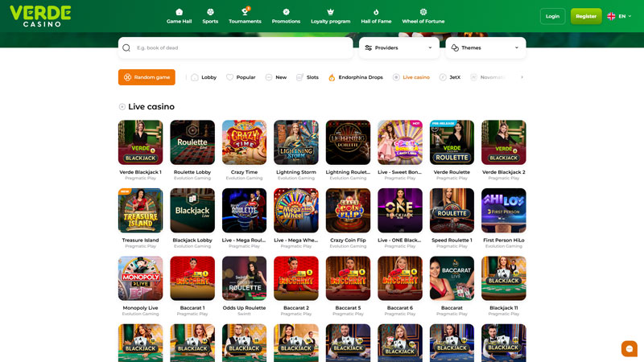644x362 pixels.
Task: Click the 'Baccarat 2' game title
Action: click(296, 308)
